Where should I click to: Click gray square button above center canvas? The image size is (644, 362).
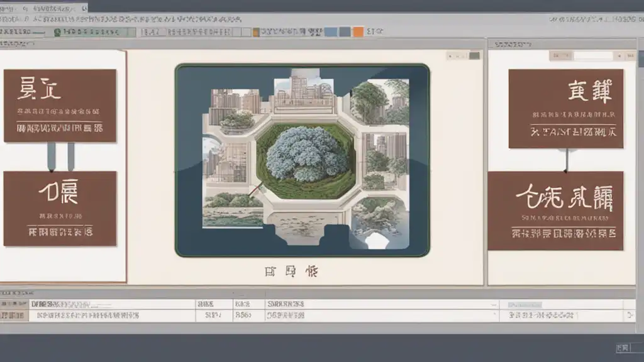(x=474, y=55)
